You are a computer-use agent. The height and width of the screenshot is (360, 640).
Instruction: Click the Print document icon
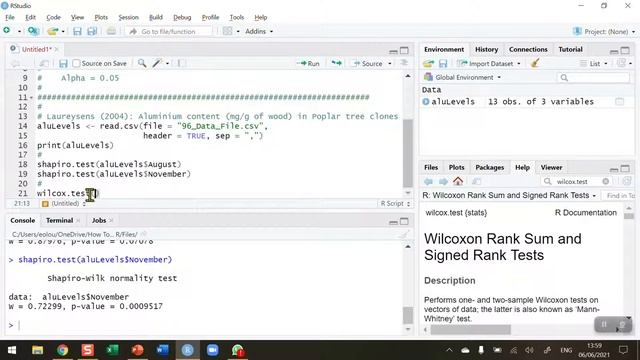pyautogui.click(x=111, y=31)
